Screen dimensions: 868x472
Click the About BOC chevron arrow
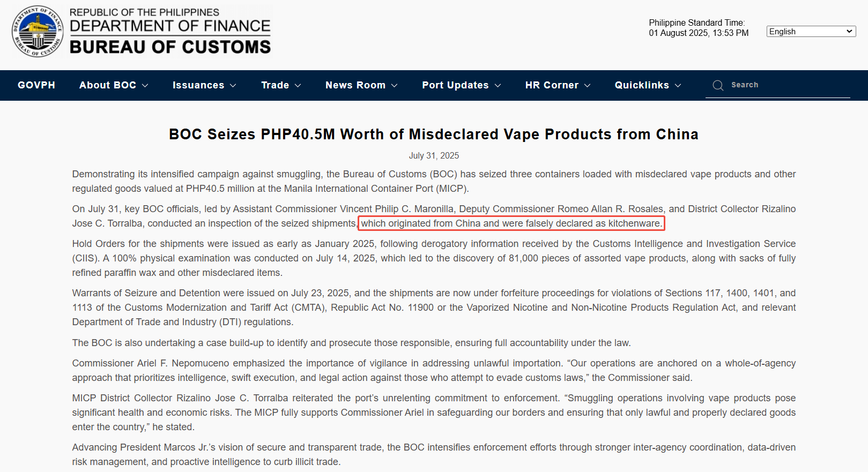[145, 86]
